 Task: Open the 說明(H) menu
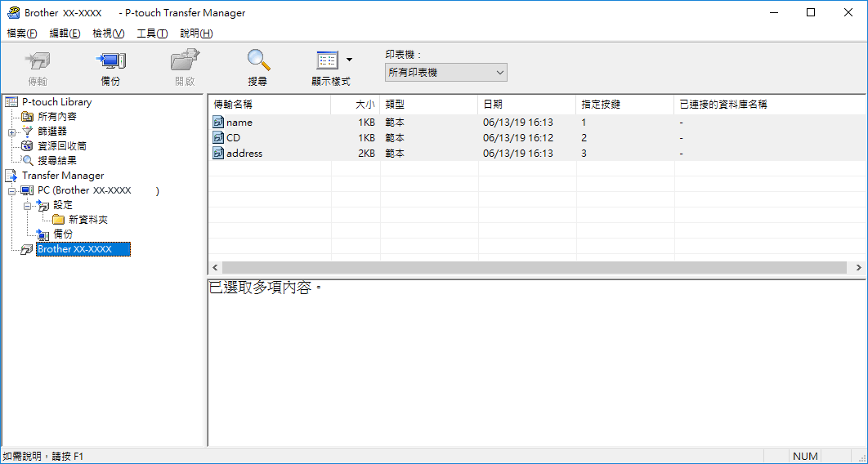pos(196,33)
